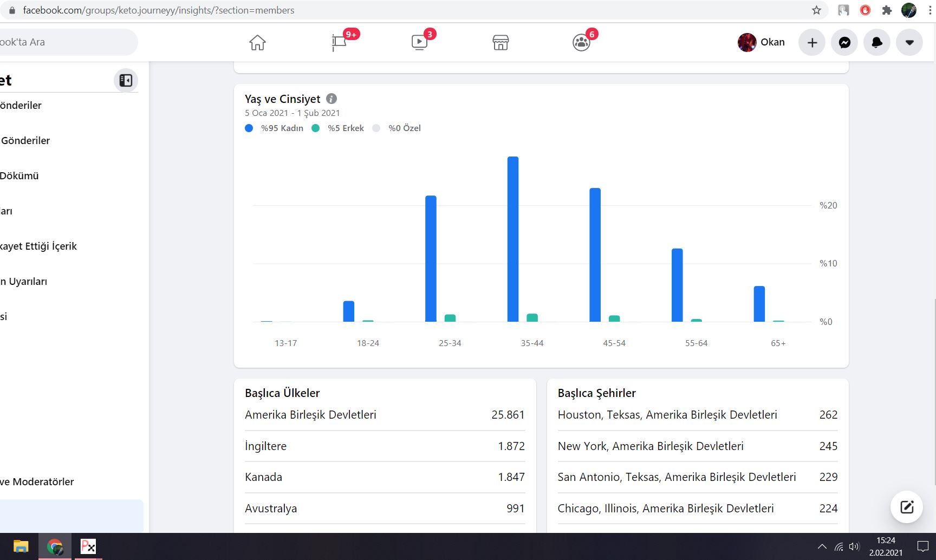936x560 pixels.
Task: Open File Explorer from the taskbar
Action: tap(21, 546)
